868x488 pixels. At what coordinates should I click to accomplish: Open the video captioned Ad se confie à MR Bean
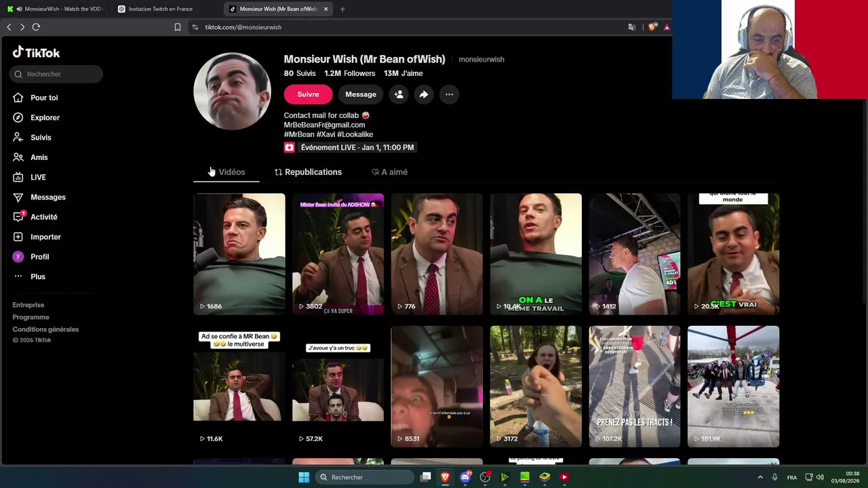click(239, 387)
